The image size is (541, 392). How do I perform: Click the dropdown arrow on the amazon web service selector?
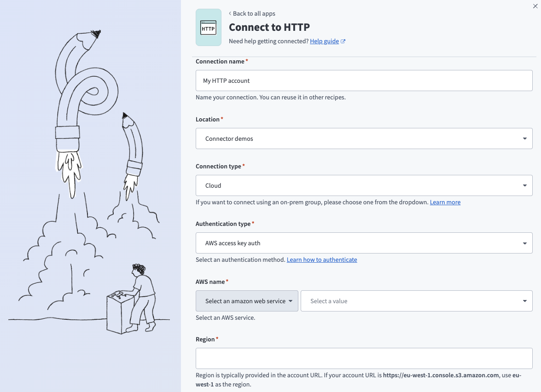[x=291, y=301]
